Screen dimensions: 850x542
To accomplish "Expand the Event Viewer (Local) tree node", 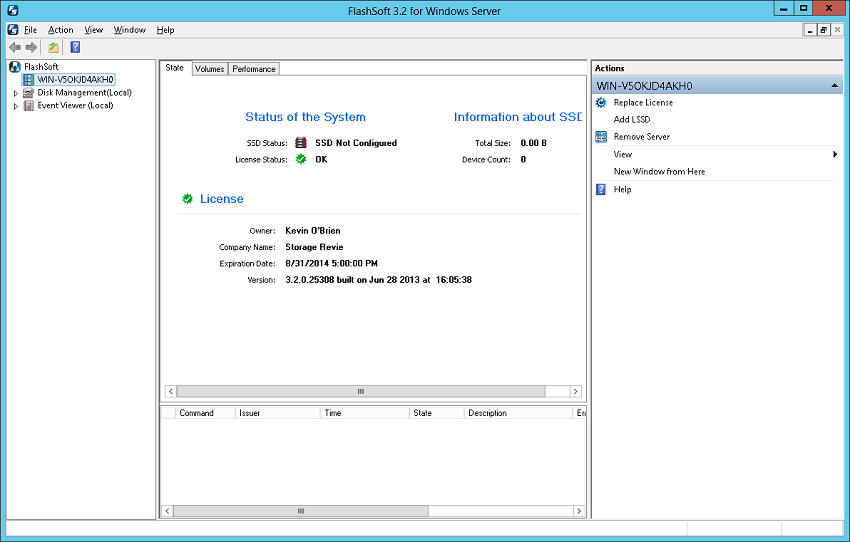I will pos(16,106).
